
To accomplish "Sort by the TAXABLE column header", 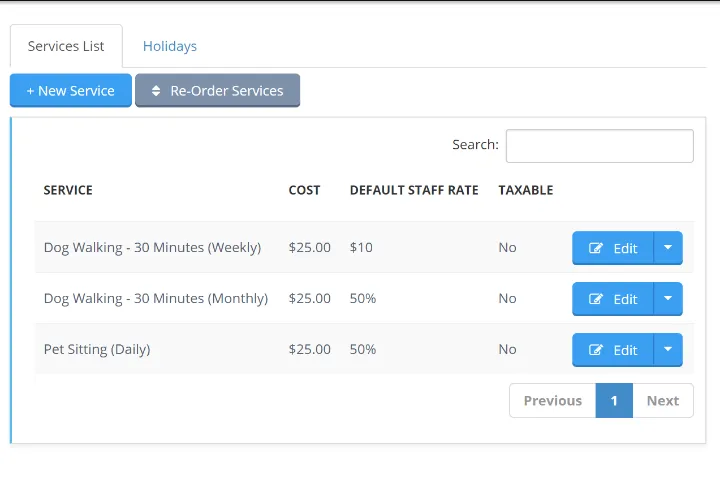I will coord(526,190).
